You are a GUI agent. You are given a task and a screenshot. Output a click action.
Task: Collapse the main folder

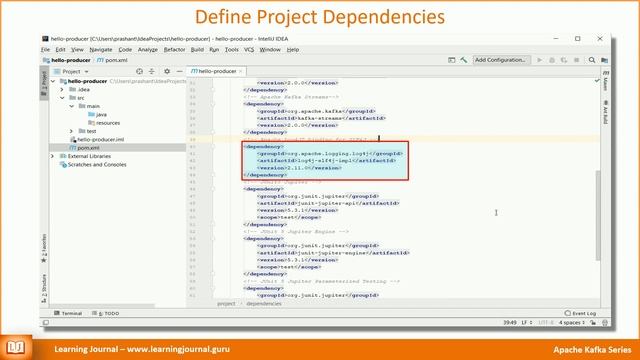coord(71,106)
